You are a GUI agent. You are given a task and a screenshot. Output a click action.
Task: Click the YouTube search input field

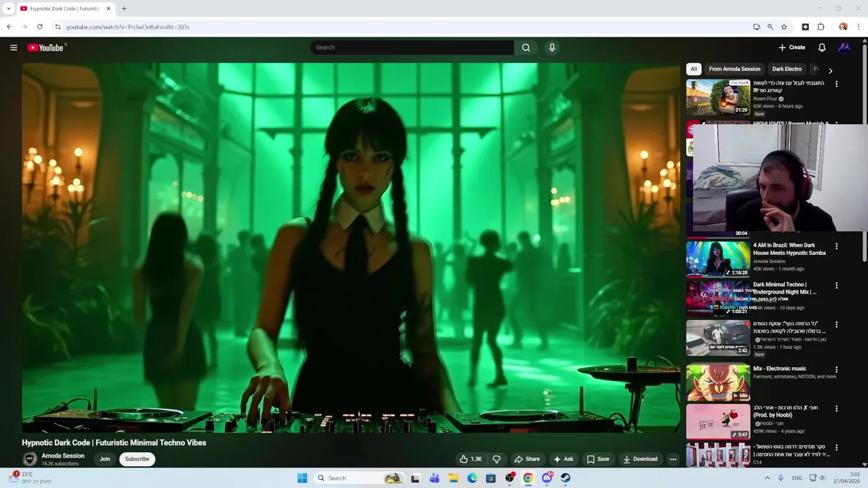(412, 47)
